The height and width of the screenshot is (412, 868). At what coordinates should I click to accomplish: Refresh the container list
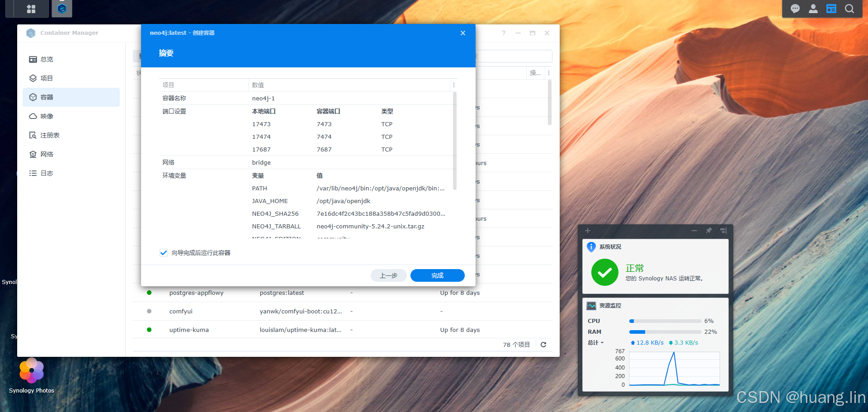point(543,345)
